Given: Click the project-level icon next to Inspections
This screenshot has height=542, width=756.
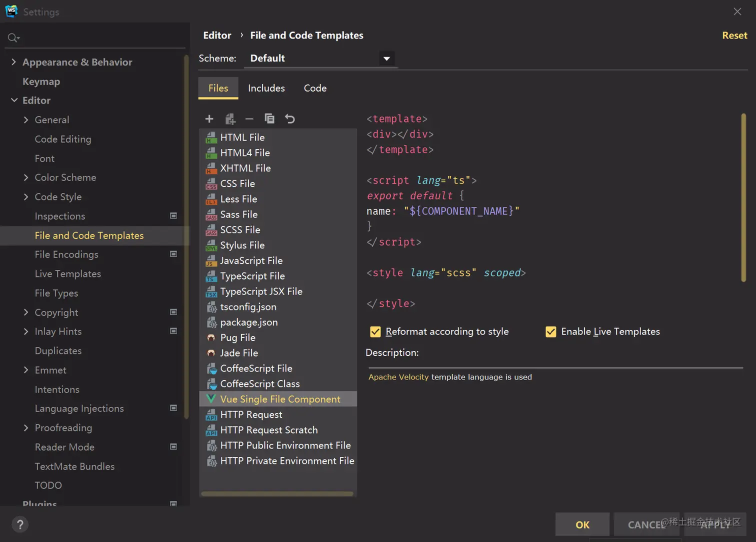Looking at the screenshot, I should click(x=173, y=215).
